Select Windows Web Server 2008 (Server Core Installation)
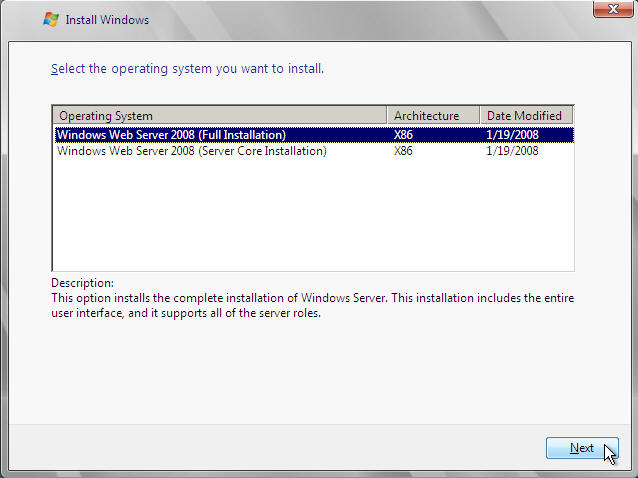This screenshot has width=638, height=478. [314, 151]
